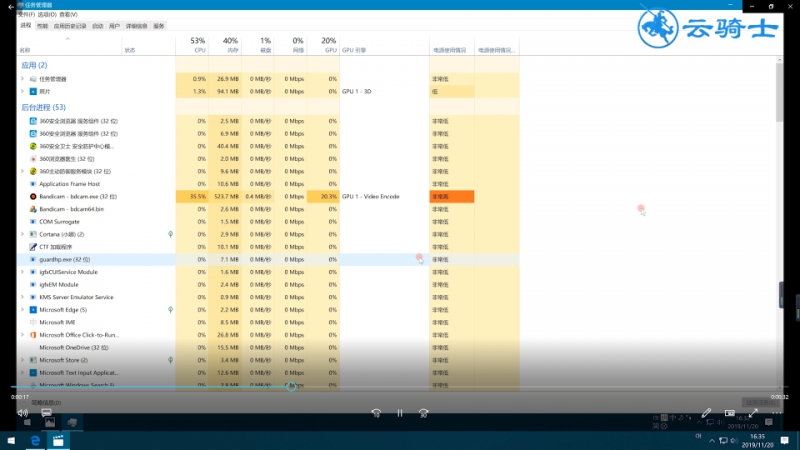Screen dimensions: 800x450
Task: Show hidden system tray icons
Action: point(711,441)
